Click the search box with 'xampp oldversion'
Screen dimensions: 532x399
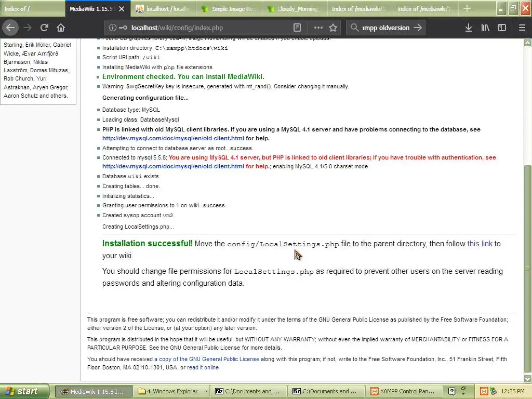[386, 28]
